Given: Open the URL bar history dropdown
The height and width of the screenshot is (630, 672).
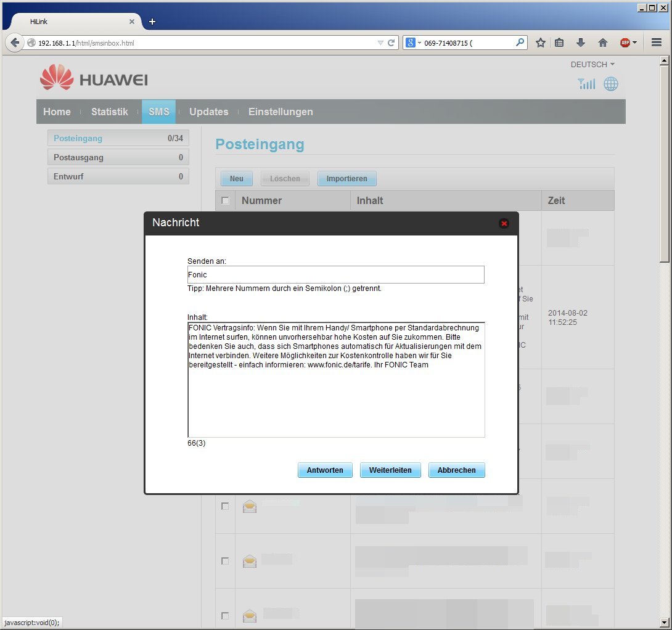Looking at the screenshot, I should tap(380, 43).
